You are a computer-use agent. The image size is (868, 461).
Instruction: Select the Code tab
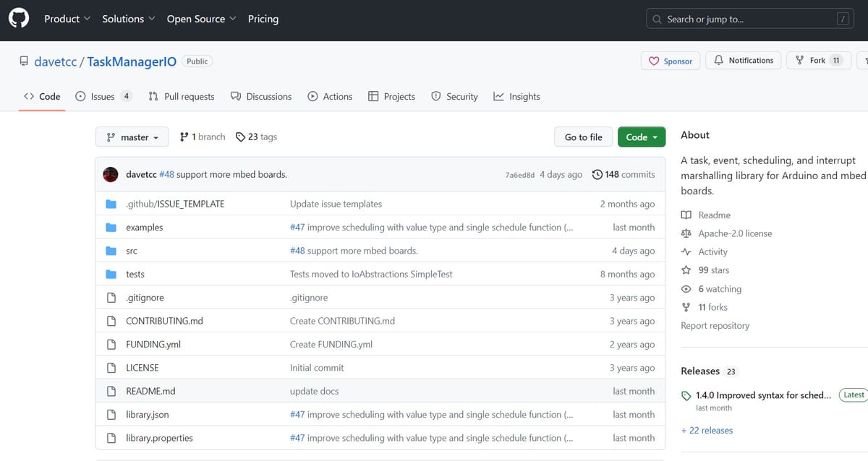tap(42, 96)
